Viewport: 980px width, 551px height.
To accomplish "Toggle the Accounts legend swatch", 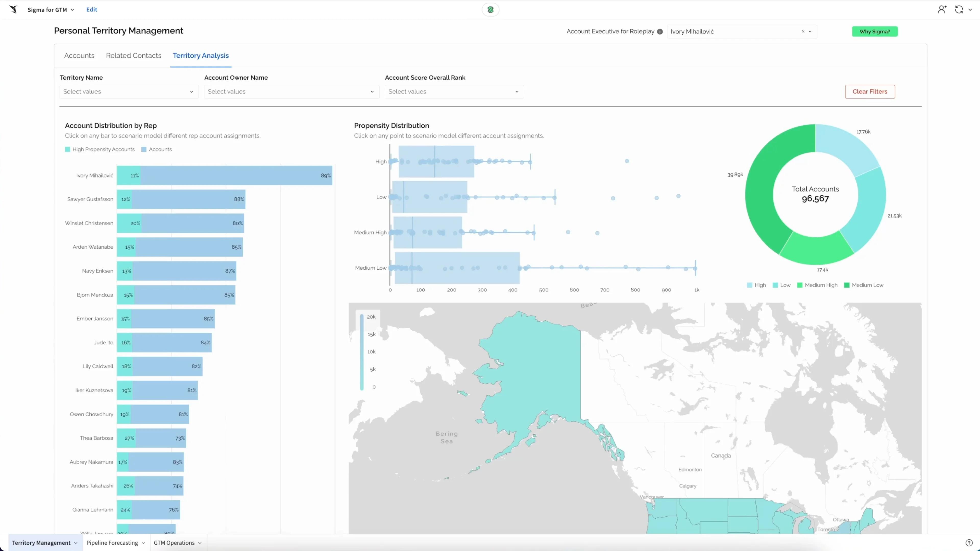I will (144, 149).
